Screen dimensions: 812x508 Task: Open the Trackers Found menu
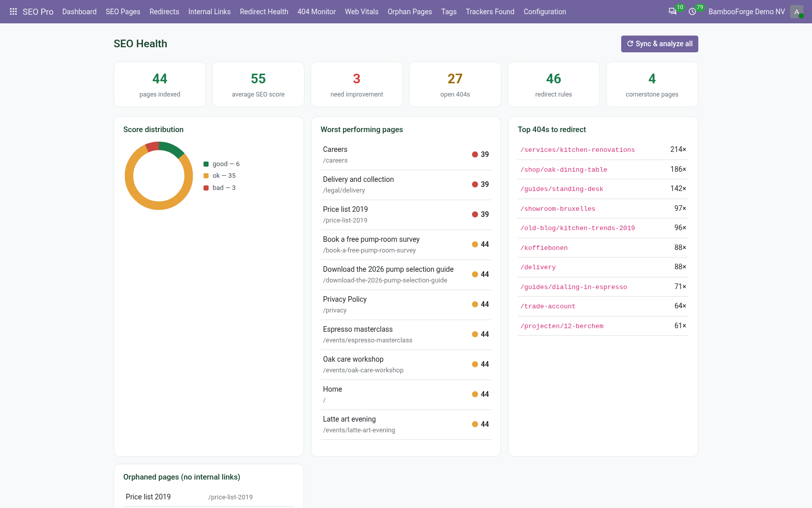coord(490,12)
